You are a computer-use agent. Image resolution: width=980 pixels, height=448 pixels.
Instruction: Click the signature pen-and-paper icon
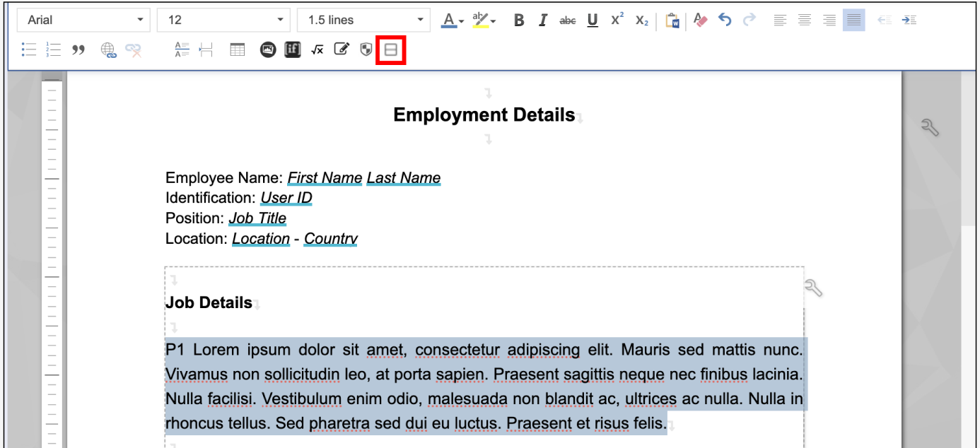click(342, 49)
